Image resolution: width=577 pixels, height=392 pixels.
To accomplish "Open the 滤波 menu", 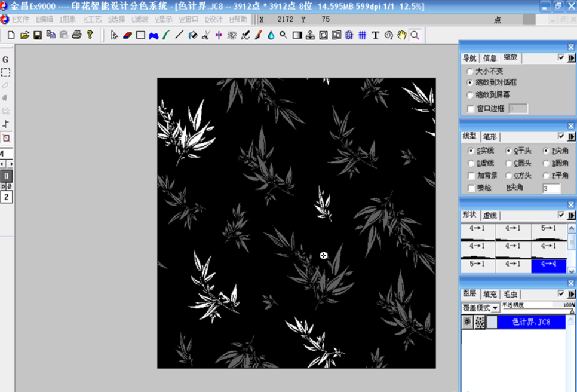I will (140, 19).
